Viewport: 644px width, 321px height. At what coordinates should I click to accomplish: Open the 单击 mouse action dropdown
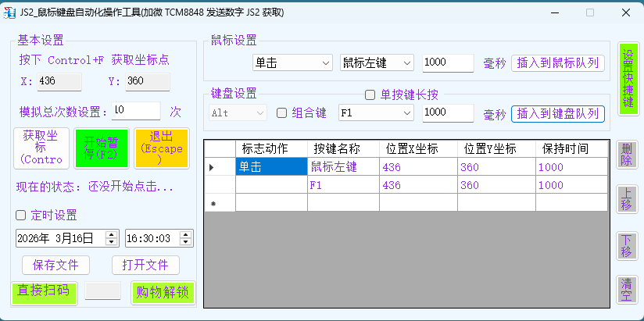pos(292,63)
